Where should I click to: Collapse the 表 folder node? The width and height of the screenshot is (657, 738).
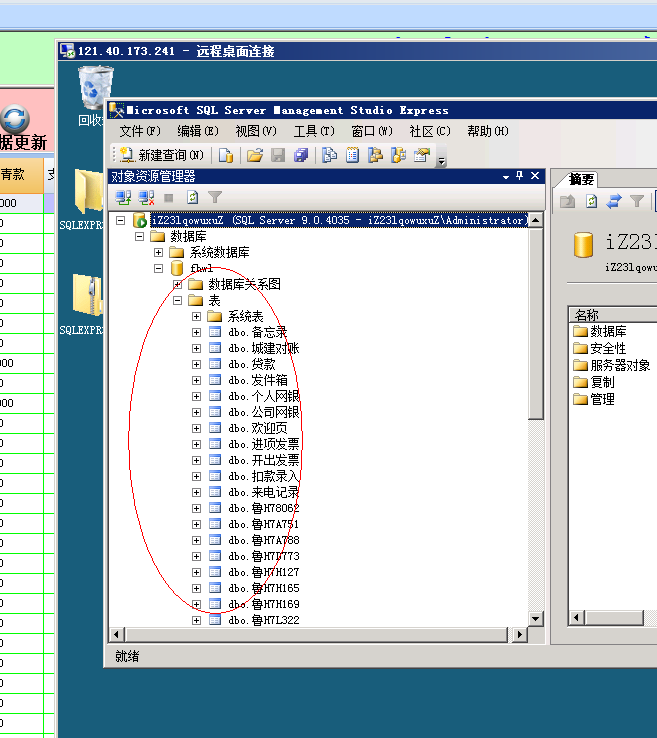[177, 300]
